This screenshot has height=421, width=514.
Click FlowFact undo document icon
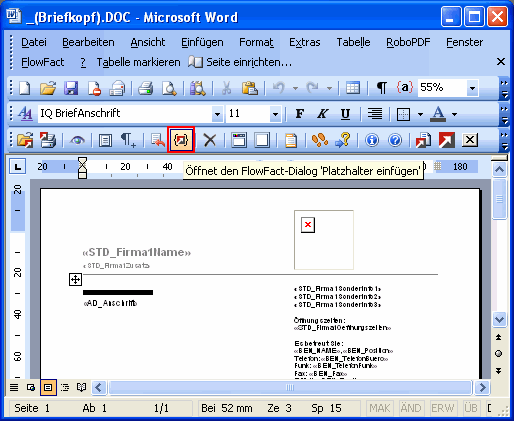pos(157,140)
